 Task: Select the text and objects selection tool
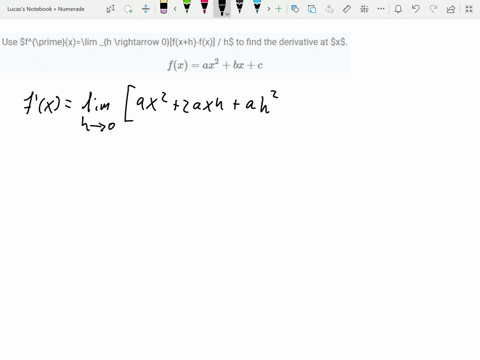[x=110, y=9]
